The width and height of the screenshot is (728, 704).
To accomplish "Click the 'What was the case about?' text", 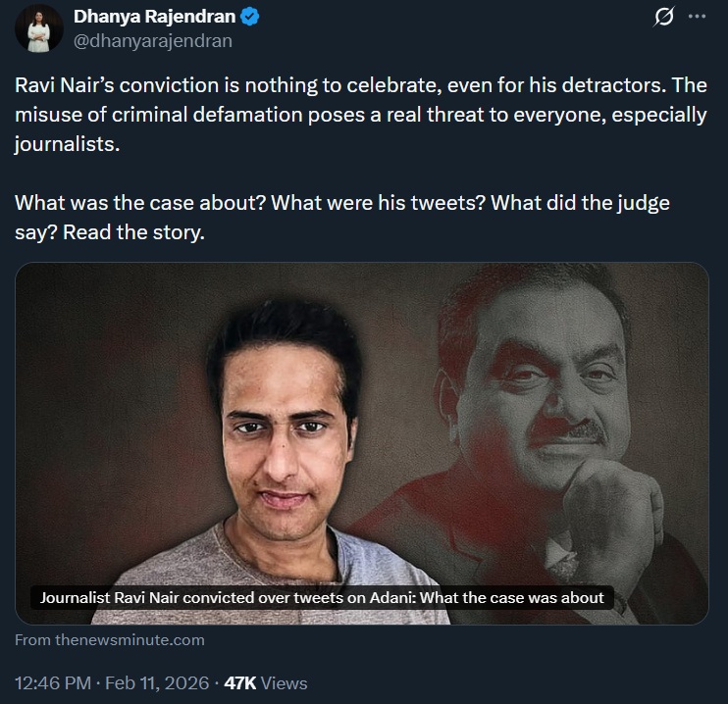I will coord(136,207).
